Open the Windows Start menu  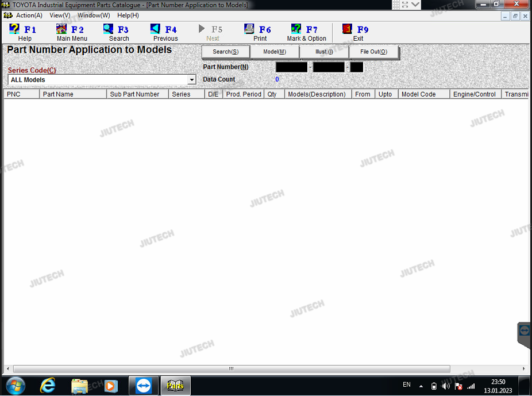pos(16,386)
